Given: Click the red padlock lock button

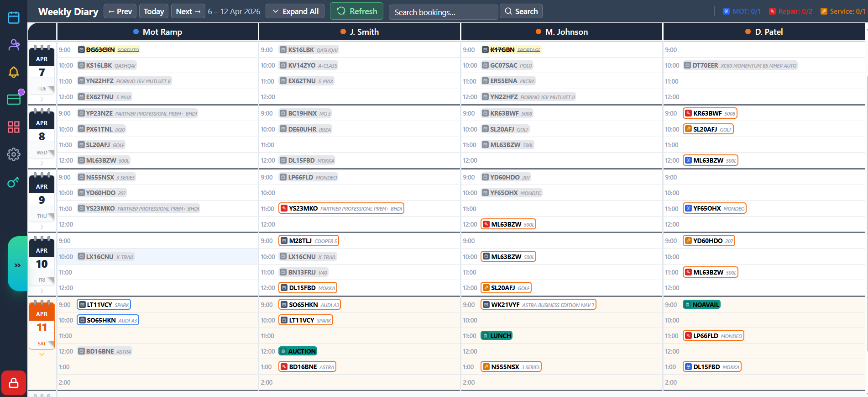Looking at the screenshot, I should 14,383.
